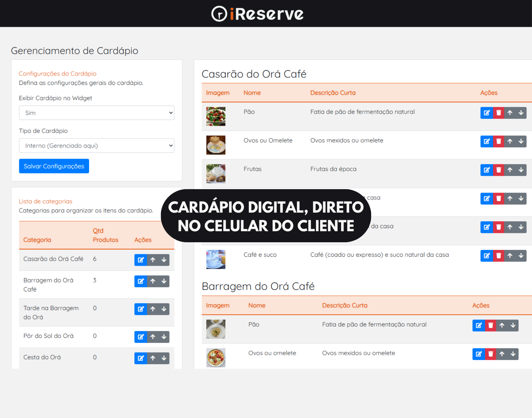This screenshot has width=532, height=418.
Task: Open the Café e suco thumbnail
Action: (x=216, y=259)
